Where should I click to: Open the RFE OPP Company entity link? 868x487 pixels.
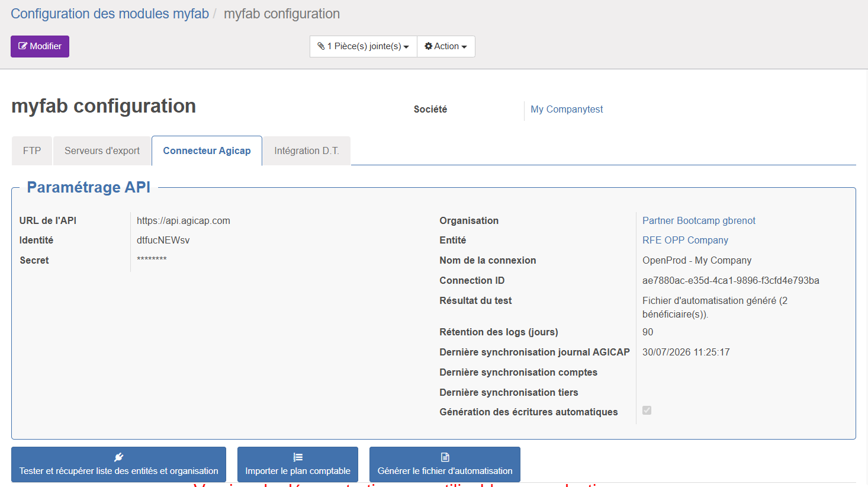tap(685, 241)
